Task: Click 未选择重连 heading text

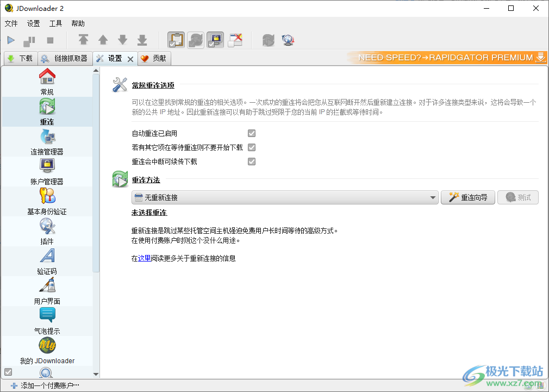Action: click(x=149, y=213)
